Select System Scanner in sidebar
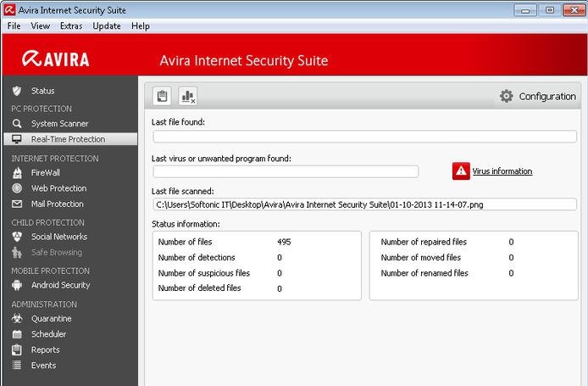This screenshot has height=386, width=588. (x=59, y=124)
